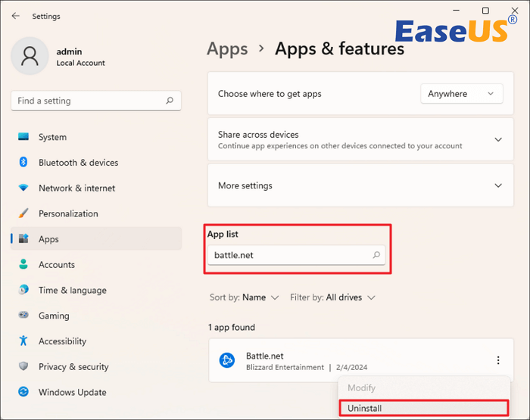
Task: Maximize the Settings window
Action: click(485, 11)
